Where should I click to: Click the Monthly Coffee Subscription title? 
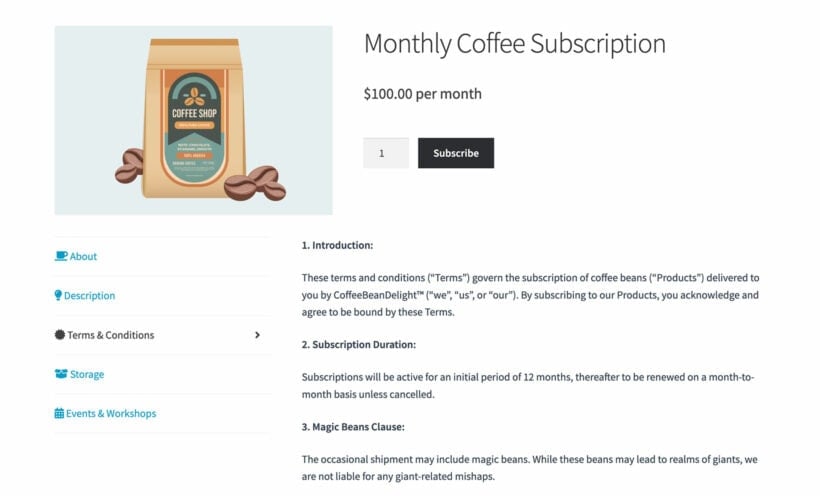click(x=515, y=43)
